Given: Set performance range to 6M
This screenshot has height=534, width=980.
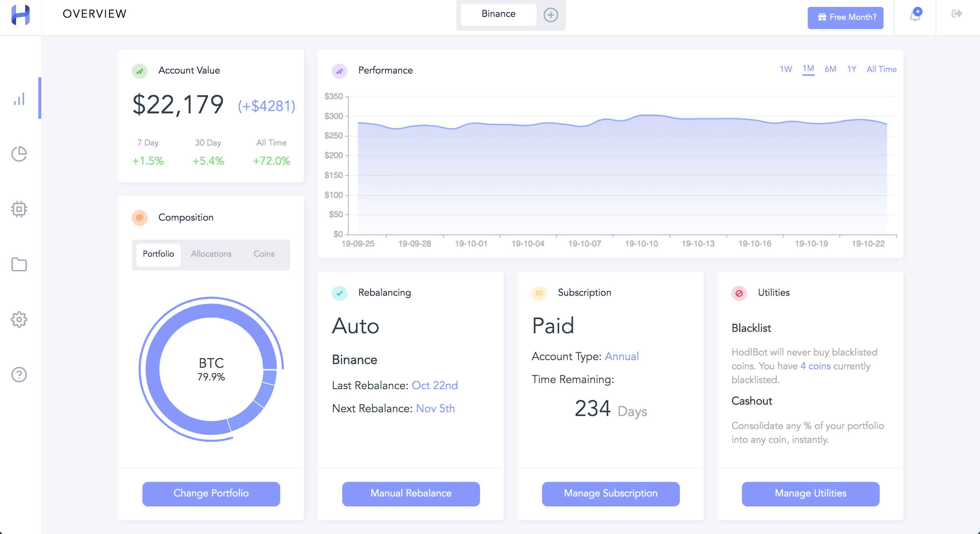Looking at the screenshot, I should pyautogui.click(x=830, y=69).
